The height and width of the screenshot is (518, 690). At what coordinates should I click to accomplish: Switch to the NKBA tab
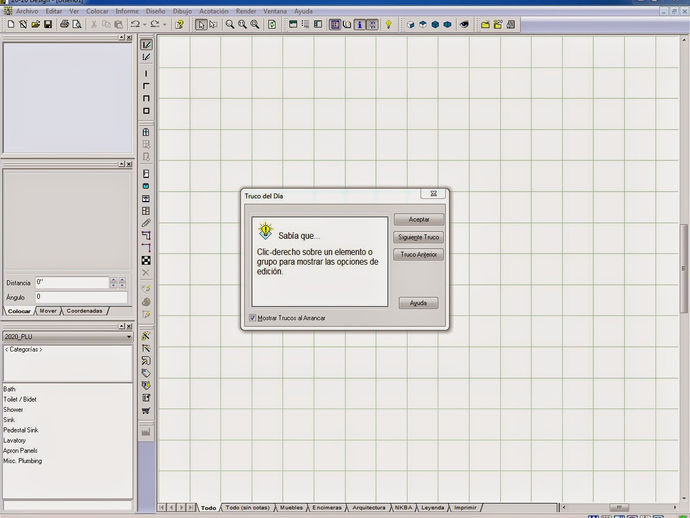click(x=404, y=507)
